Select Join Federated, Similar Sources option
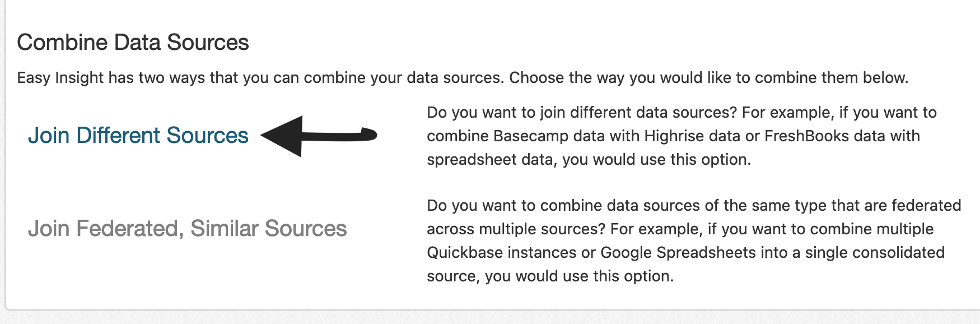Viewport: 980px width, 324px height. pos(187,229)
